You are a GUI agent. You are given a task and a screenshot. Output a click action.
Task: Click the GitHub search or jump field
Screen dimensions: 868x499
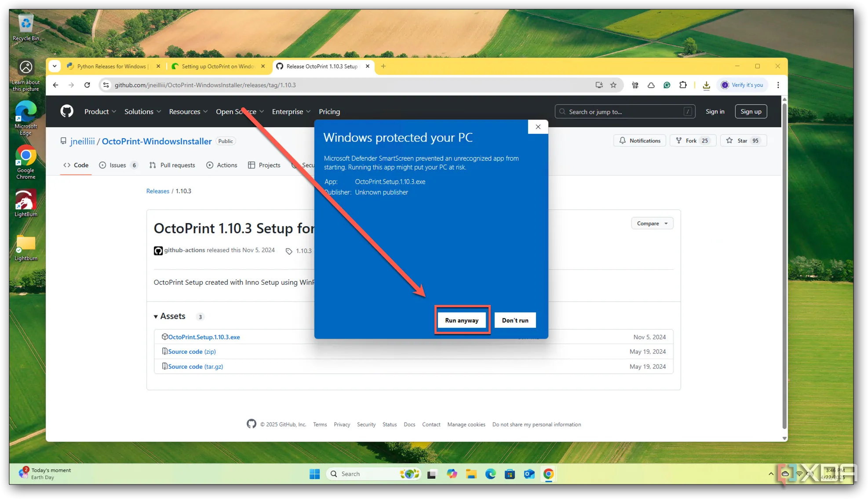624,112
